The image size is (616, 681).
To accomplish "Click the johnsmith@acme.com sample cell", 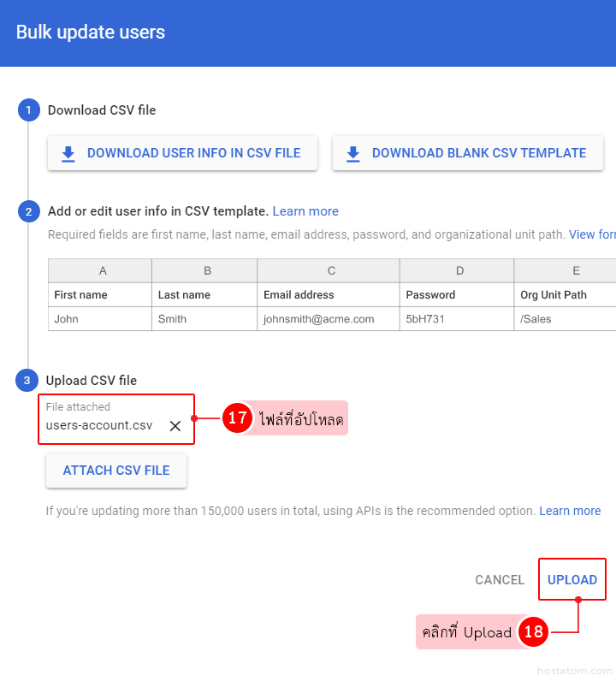I will pyautogui.click(x=318, y=319).
